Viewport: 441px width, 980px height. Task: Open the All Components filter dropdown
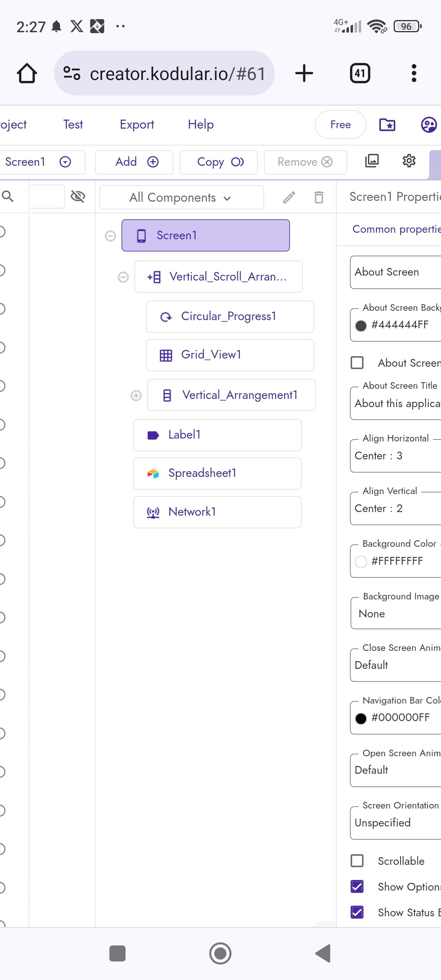point(182,198)
